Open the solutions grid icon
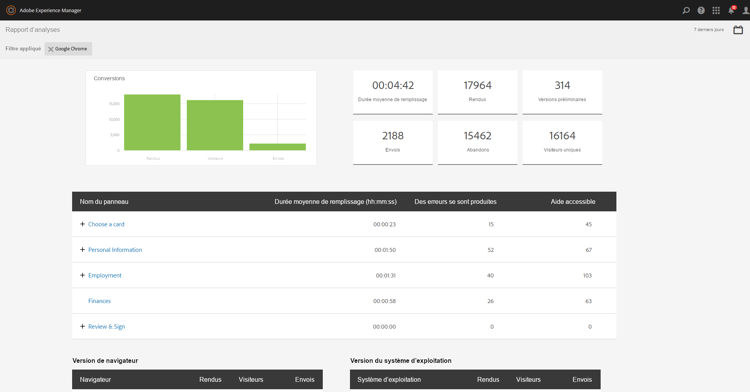Screen dimensions: 750x392 (x=716, y=10)
